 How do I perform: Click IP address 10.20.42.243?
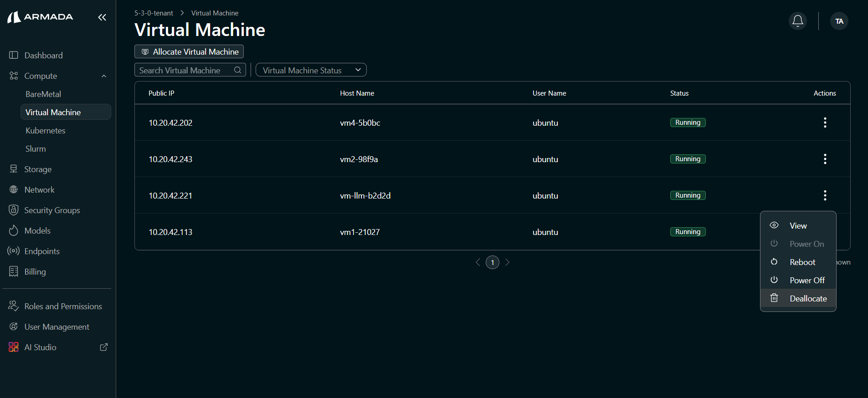coord(170,159)
